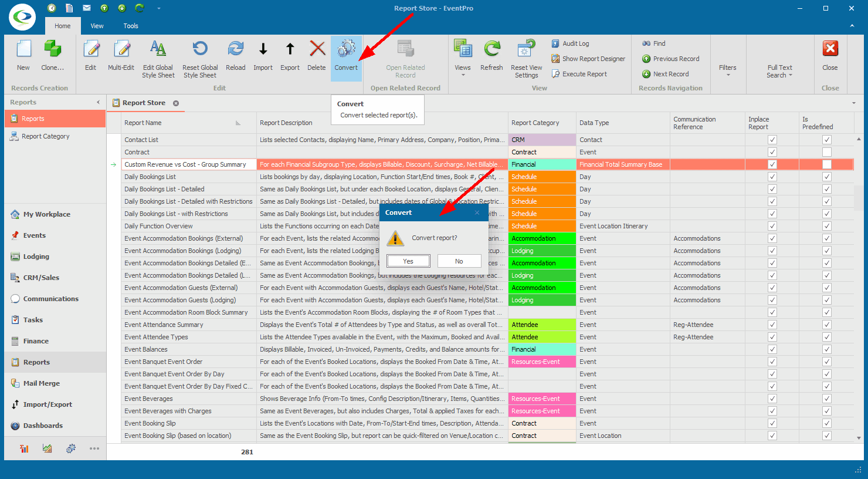Viewport: 868px width, 479px height.
Task: Click the New record icon
Action: click(23, 49)
